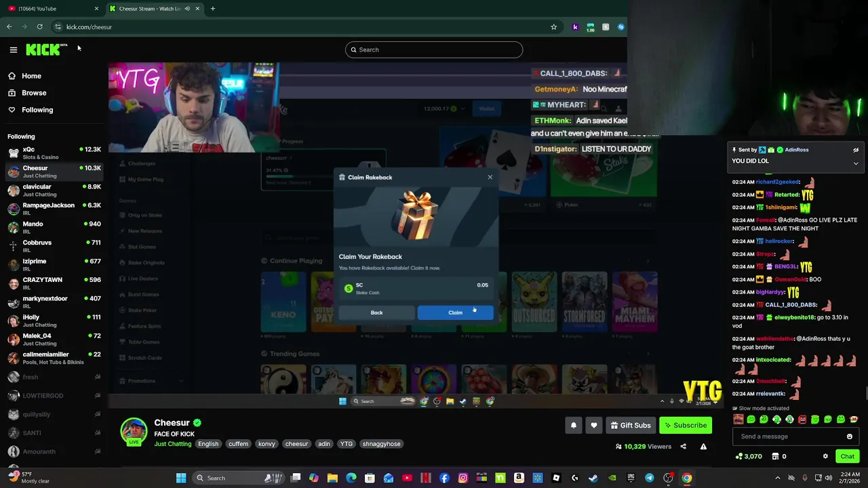This screenshot has height=488, width=868.
Task: Open Browse in Kick sidebar
Action: [34, 93]
